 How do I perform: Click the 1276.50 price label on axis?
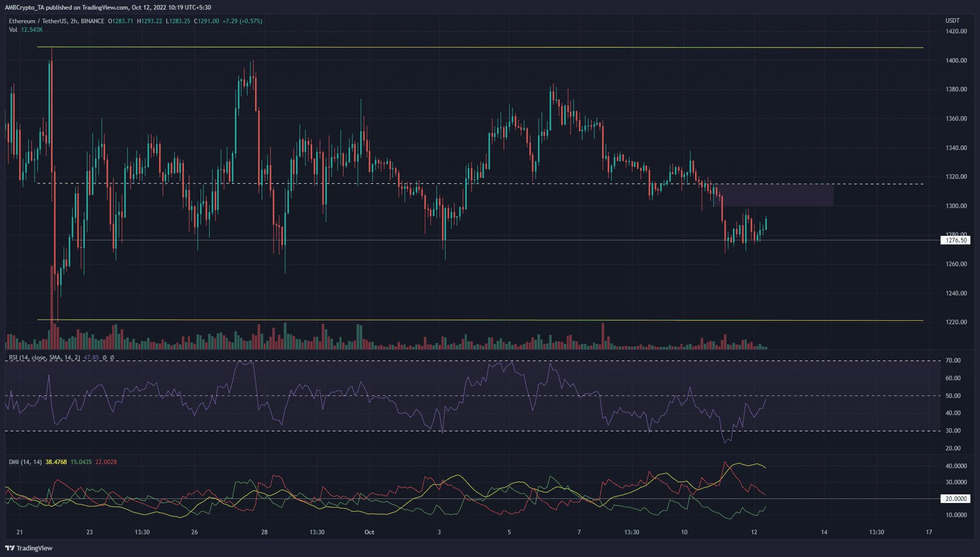tap(956, 240)
